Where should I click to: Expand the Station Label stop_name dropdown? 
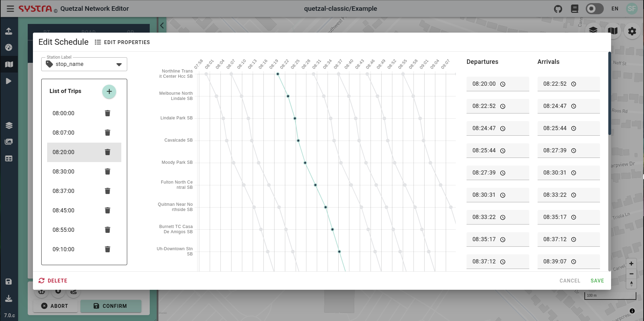(x=84, y=64)
